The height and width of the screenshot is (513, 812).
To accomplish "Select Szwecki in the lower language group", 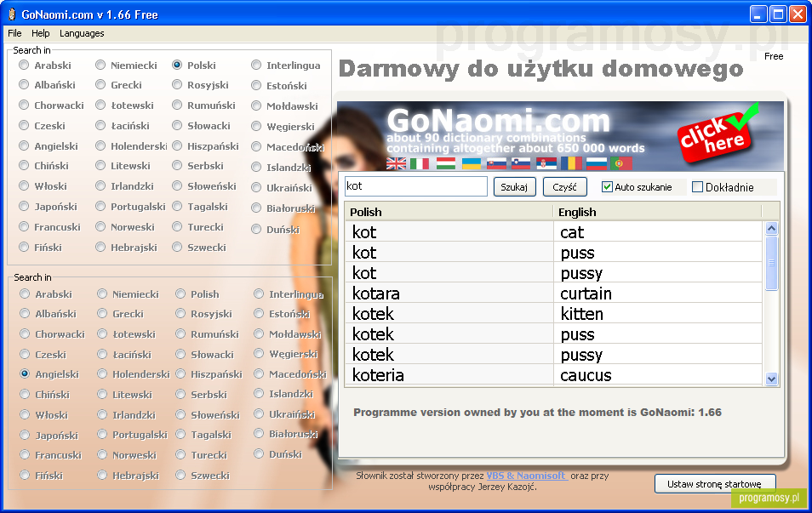I will point(180,476).
